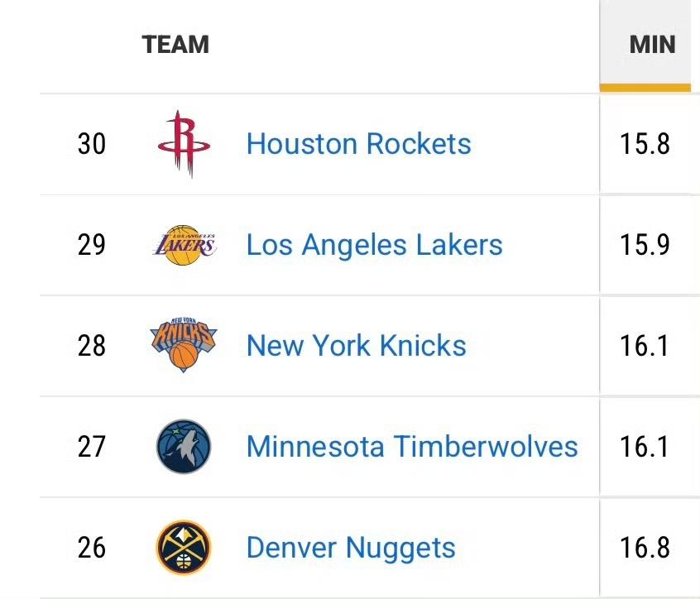
Task: Click the Knicks 16.1 MIN cell
Action: point(645,346)
